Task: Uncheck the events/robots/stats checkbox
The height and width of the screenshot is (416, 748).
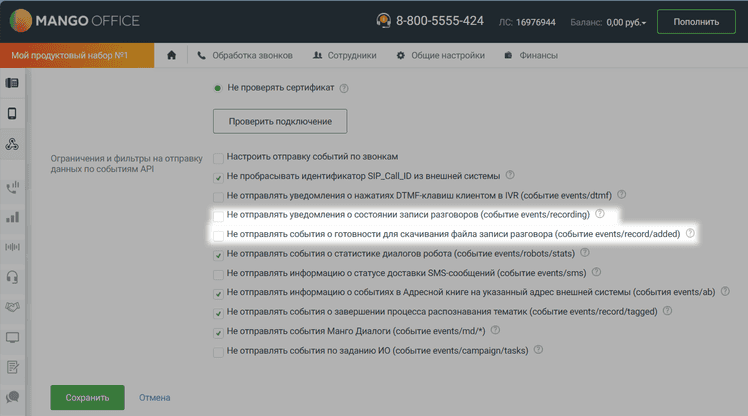Action: (x=218, y=255)
